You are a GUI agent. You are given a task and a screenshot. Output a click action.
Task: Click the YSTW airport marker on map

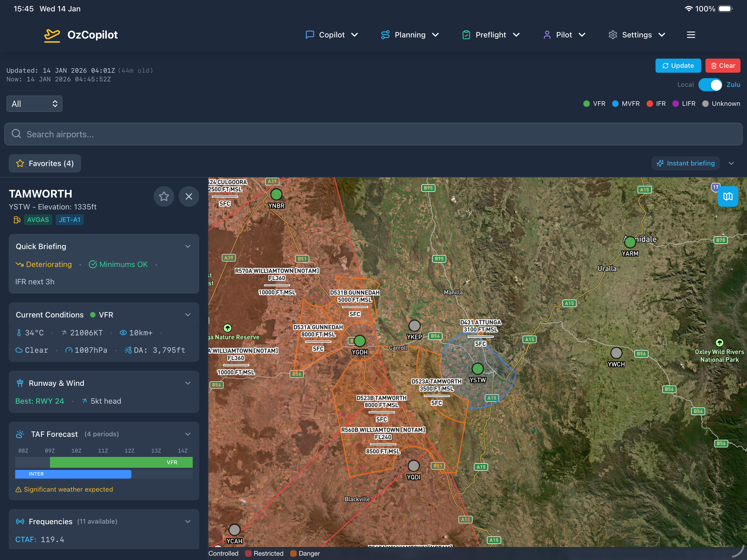tap(477, 369)
